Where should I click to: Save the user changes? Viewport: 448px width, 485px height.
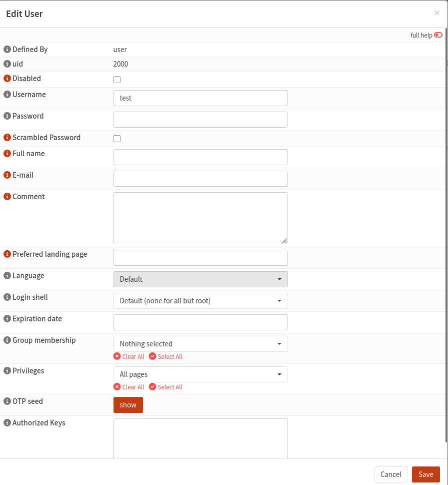(x=425, y=474)
